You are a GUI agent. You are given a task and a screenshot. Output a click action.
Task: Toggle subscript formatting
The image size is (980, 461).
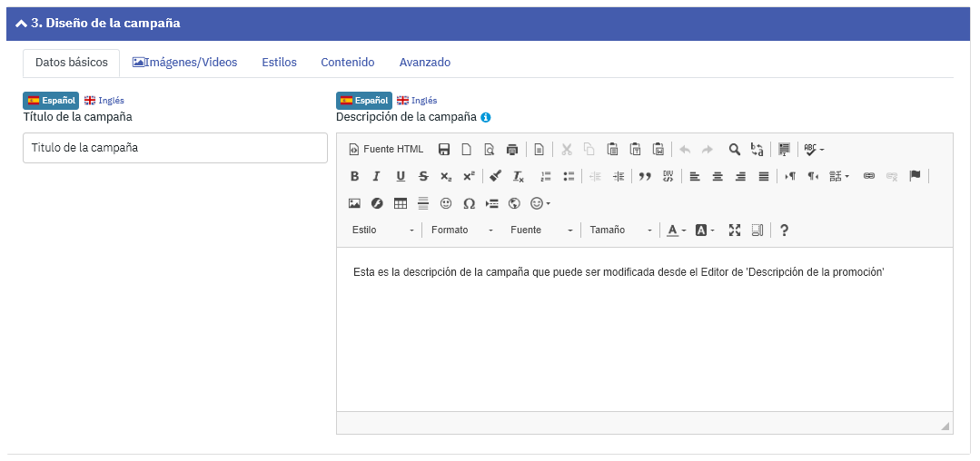[x=446, y=176]
